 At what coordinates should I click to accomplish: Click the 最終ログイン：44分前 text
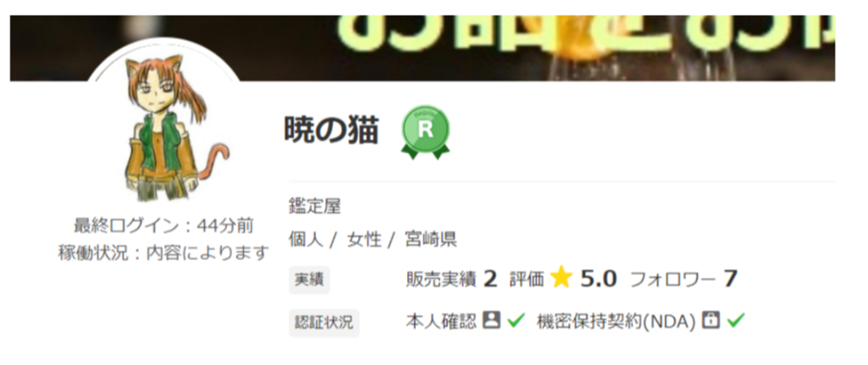[x=164, y=226]
